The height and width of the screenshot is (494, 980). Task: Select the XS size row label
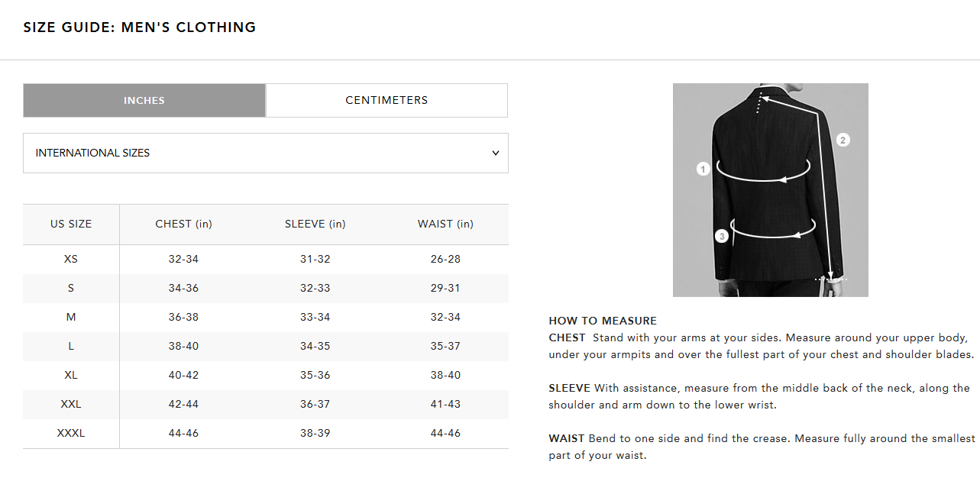coord(71,260)
